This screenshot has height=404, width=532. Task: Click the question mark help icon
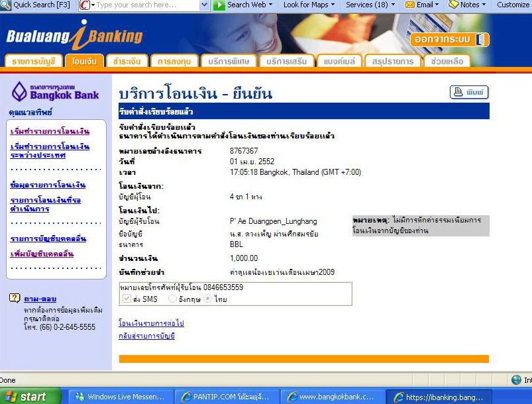pyautogui.click(x=15, y=298)
